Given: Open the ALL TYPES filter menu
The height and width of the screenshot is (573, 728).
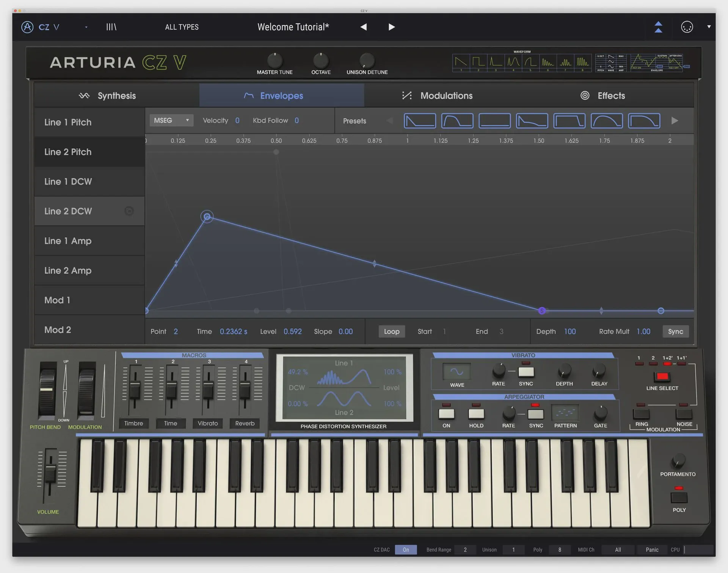Looking at the screenshot, I should click(x=182, y=27).
